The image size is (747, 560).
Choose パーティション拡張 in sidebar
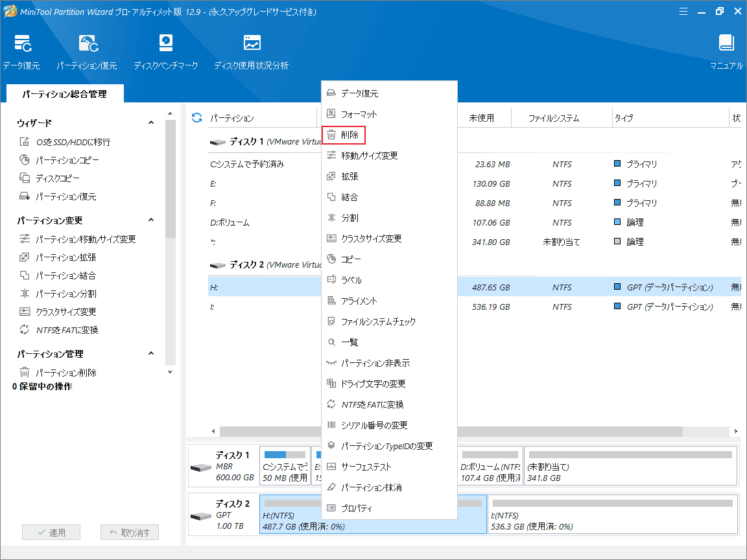pos(58,257)
